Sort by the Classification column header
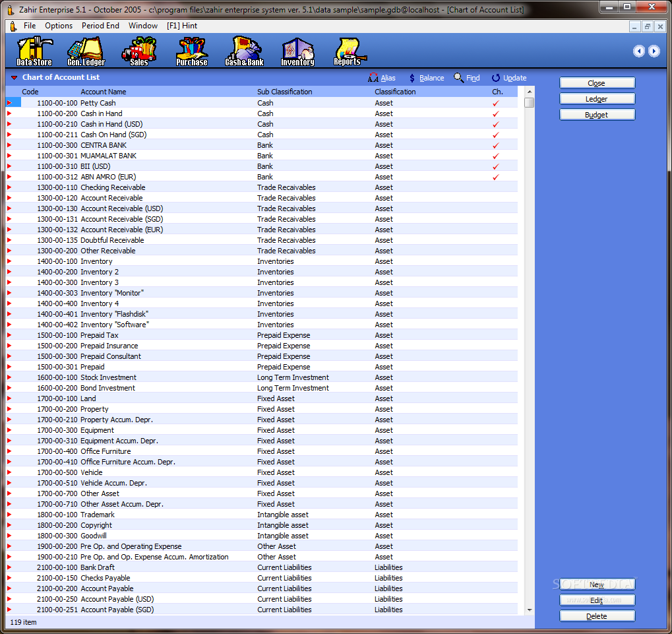Viewport: 672px width, 634px height. (395, 92)
